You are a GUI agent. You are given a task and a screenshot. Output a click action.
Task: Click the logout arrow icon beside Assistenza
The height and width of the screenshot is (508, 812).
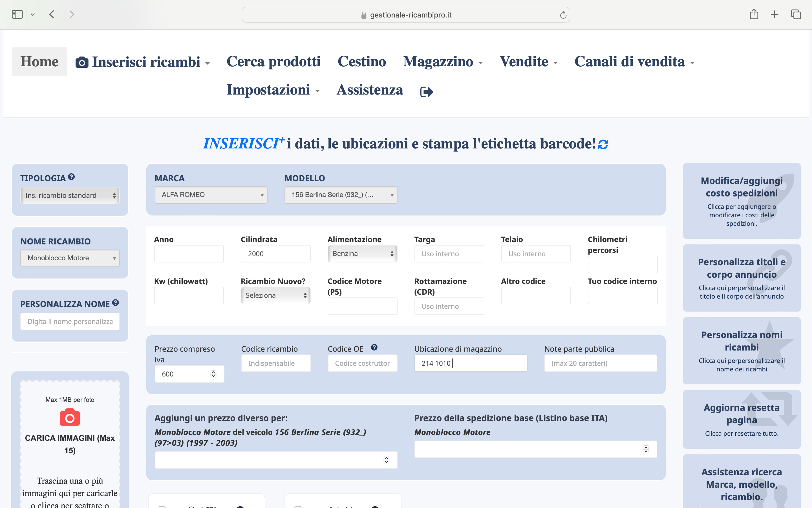427,91
